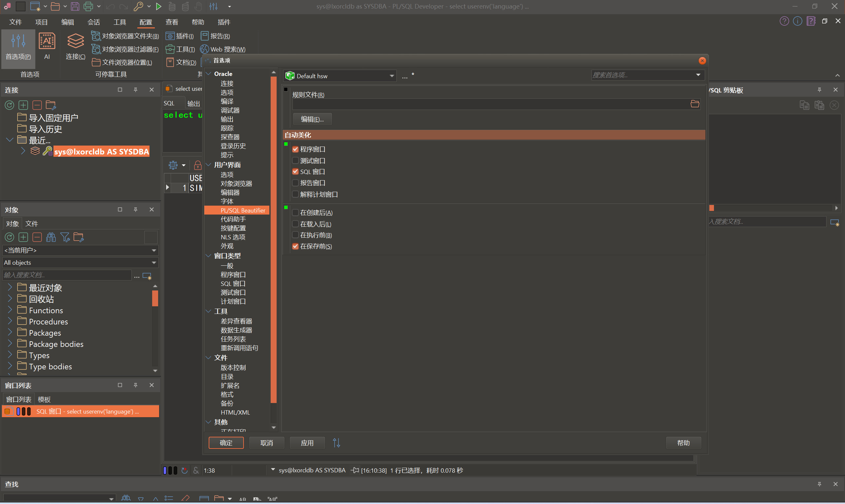The height and width of the screenshot is (504, 845).
Task: Open the Default hsw preference set dropdown
Action: (x=391, y=76)
